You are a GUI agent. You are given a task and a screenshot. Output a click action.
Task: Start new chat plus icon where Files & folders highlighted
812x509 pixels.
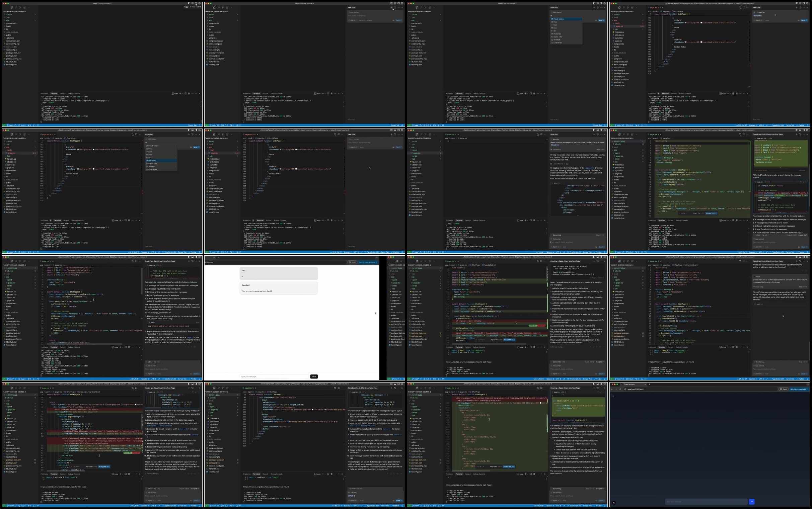coord(594,7)
